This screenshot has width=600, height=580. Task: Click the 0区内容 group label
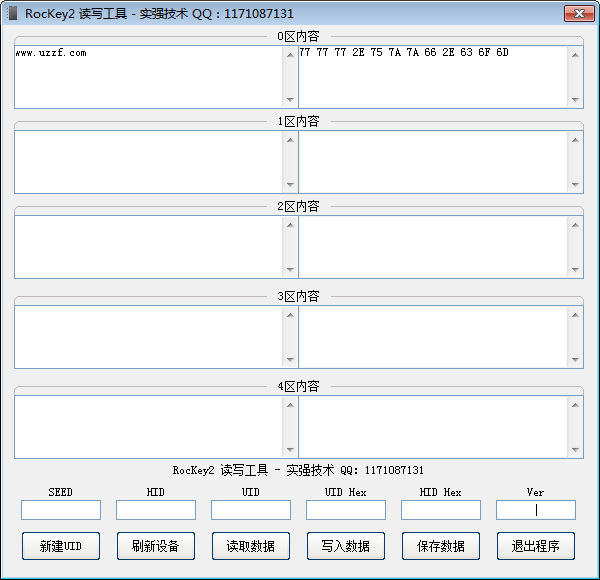(298, 36)
